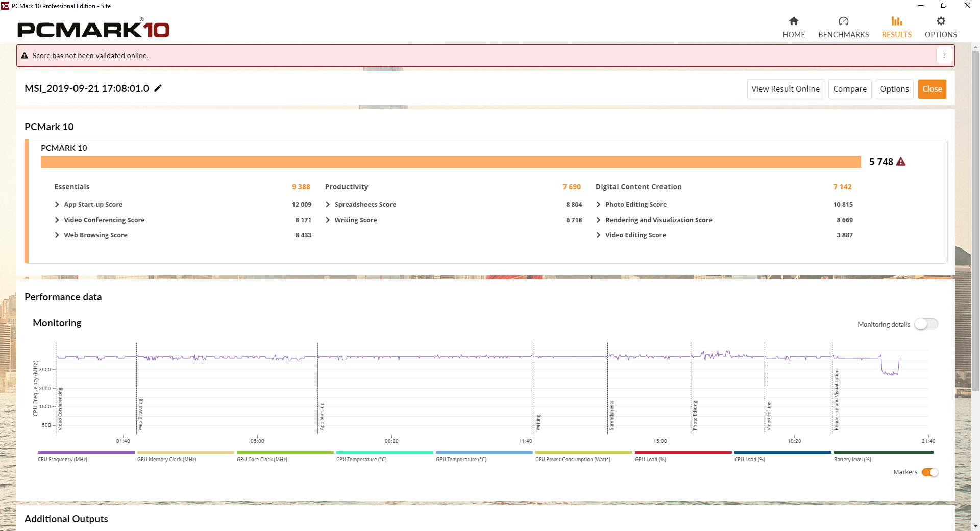
Task: Click the orange Close button
Action: (932, 89)
